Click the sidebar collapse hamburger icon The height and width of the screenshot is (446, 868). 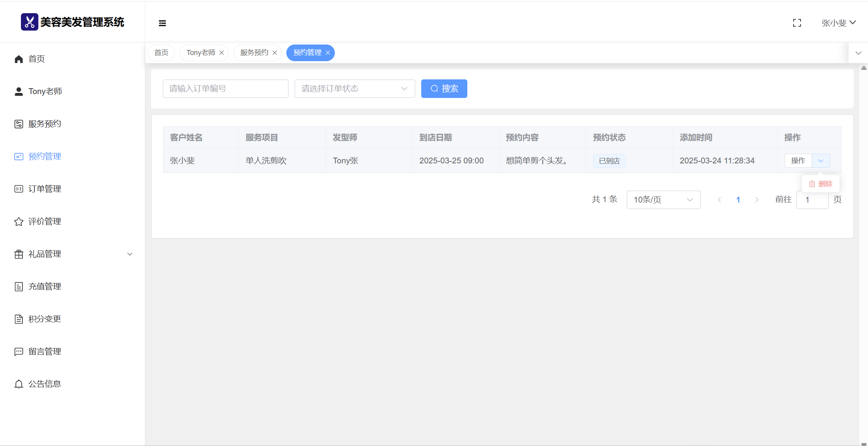pyautogui.click(x=162, y=23)
